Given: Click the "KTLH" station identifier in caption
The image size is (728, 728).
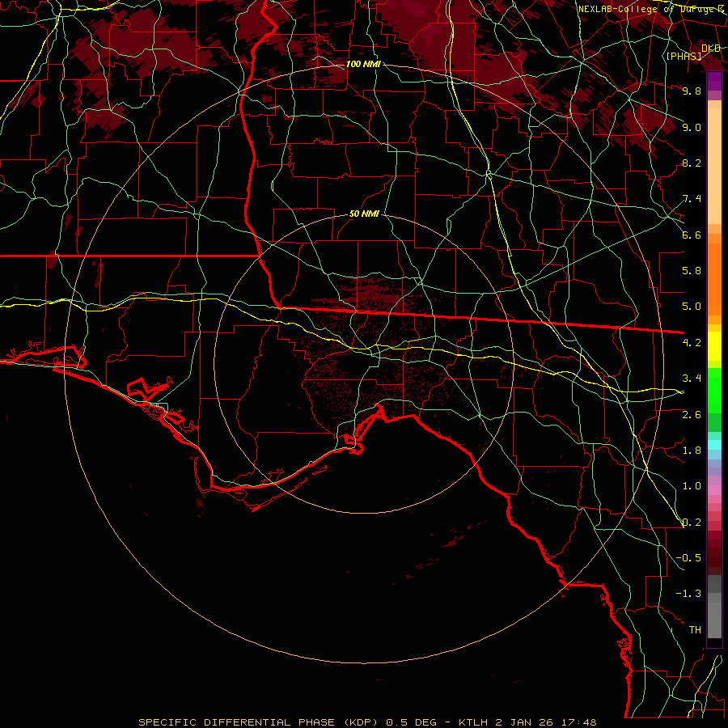Looking at the screenshot, I should (x=472, y=722).
